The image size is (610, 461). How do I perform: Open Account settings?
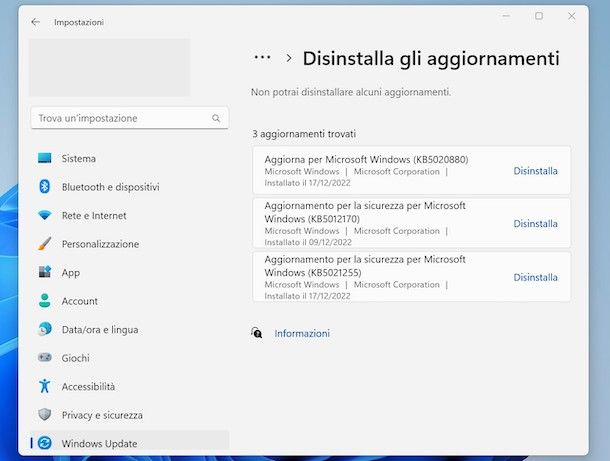130,301
